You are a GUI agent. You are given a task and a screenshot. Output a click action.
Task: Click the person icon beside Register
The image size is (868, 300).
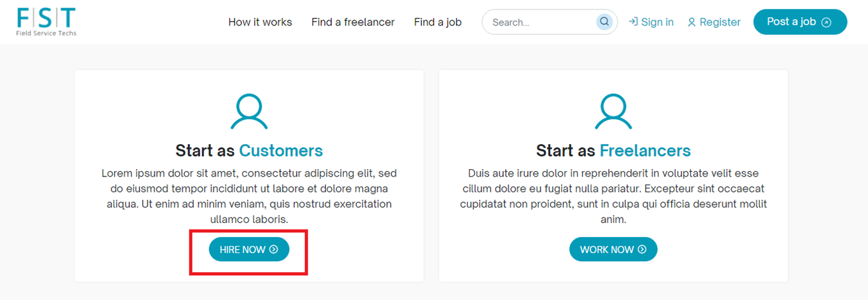tap(691, 22)
